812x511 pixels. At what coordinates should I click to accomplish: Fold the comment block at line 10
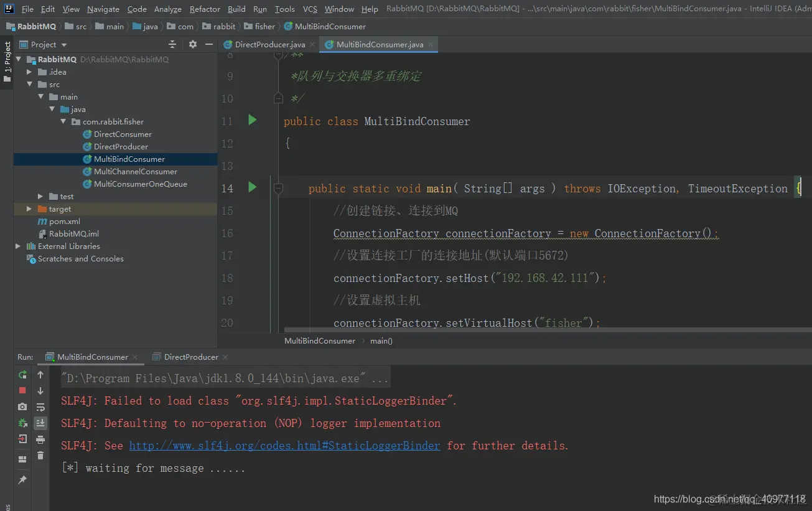tap(278, 98)
